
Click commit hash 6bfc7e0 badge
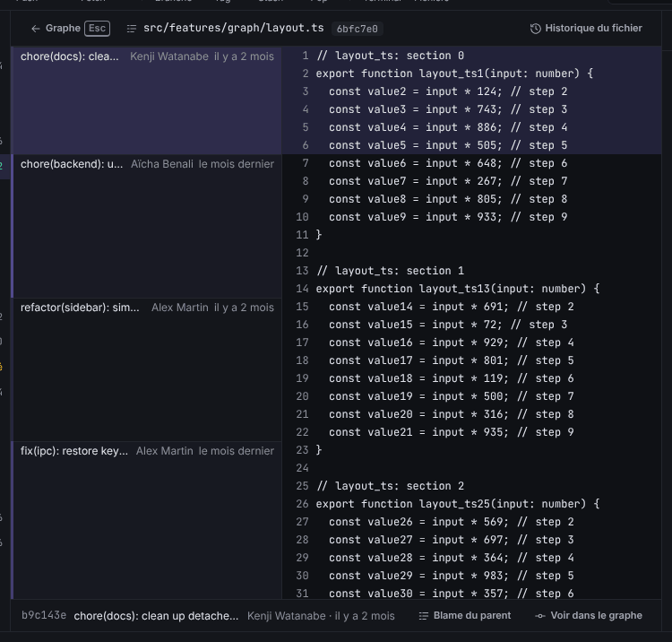(357, 29)
